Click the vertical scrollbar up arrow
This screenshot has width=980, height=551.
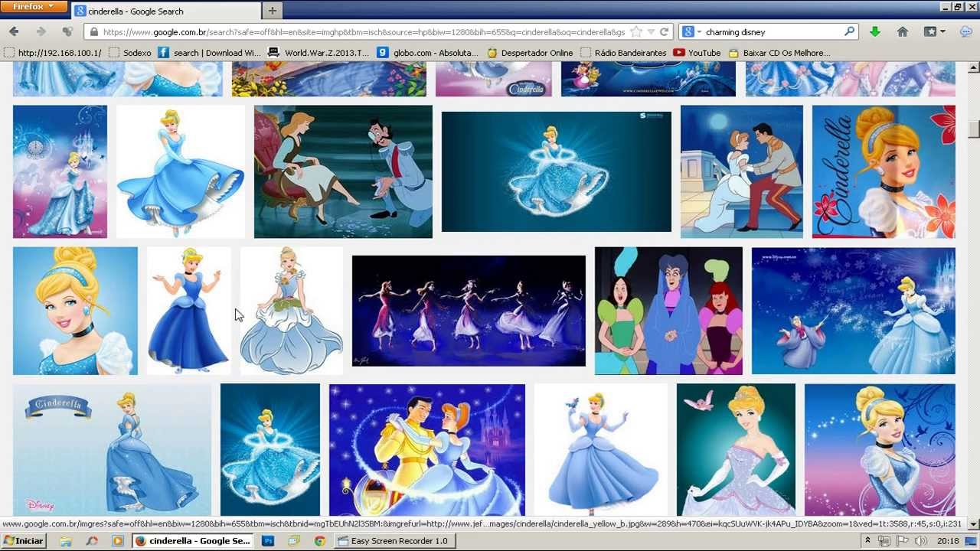pos(973,68)
